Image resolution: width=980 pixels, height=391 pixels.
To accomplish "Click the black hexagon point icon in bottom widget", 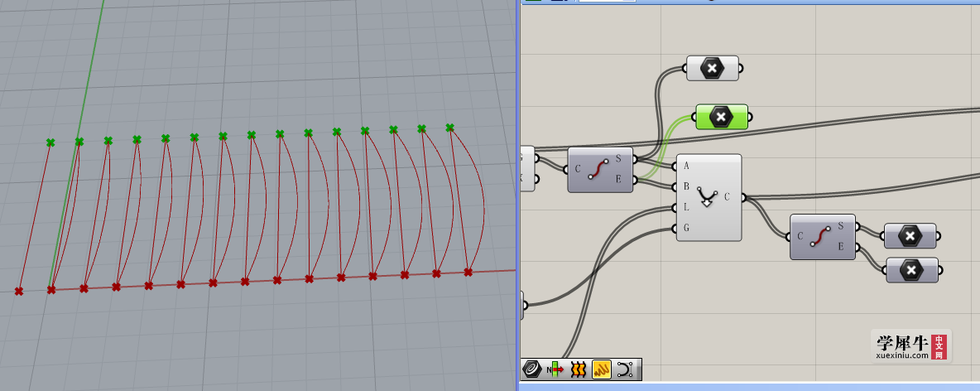I will [532, 369].
